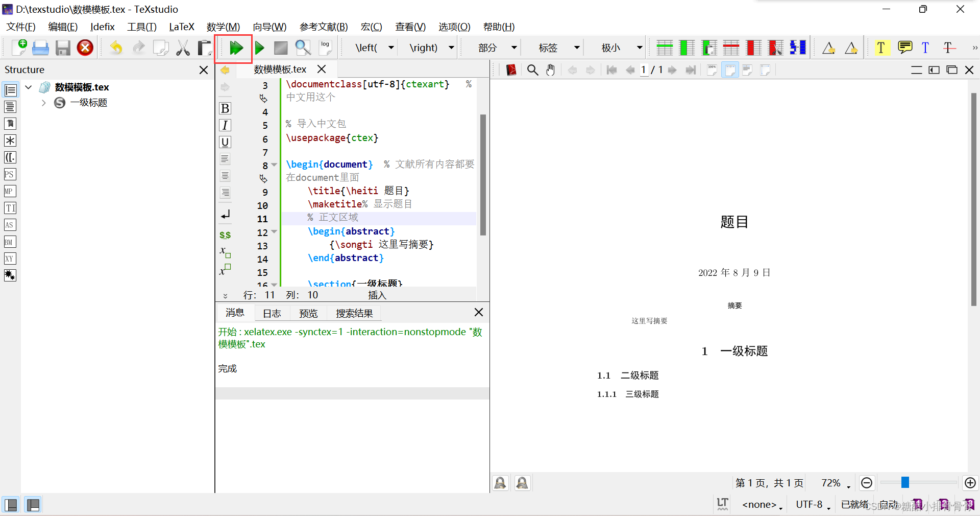Zoom out the PDF with the minus button
This screenshot has height=516, width=980.
[867, 483]
